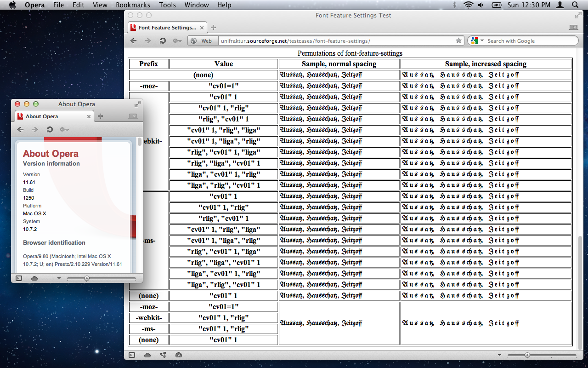The height and width of the screenshot is (368, 588).
Task: Open Opera Link cloud icon in main window
Action: [x=147, y=355]
